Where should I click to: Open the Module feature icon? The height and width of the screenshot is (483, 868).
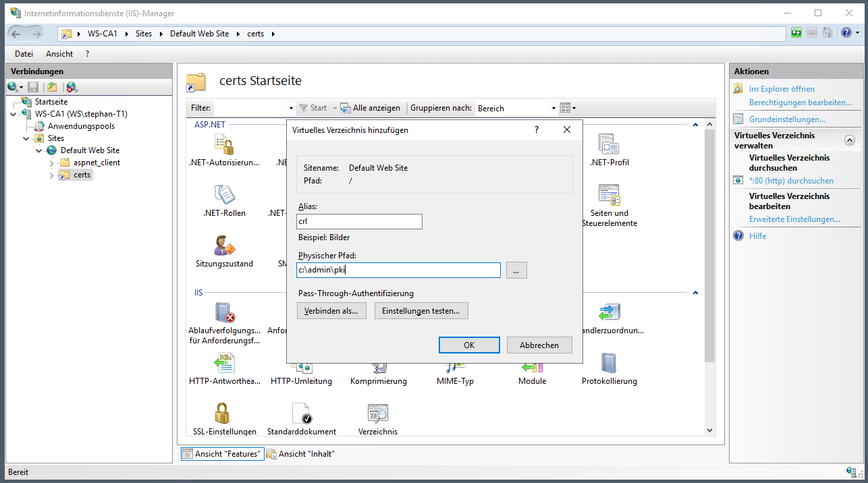[532, 368]
